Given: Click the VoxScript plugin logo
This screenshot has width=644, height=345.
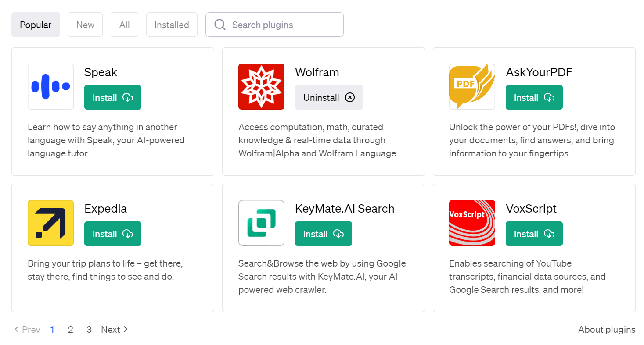Looking at the screenshot, I should pyautogui.click(x=472, y=223).
